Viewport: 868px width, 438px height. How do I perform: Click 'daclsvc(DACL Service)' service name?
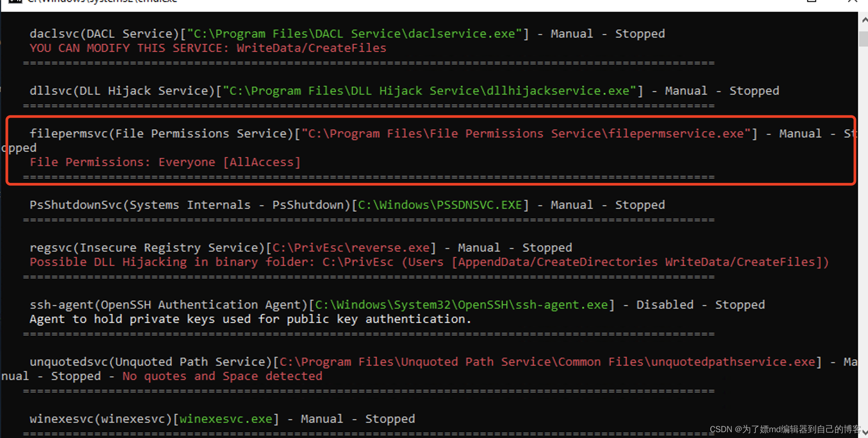tap(104, 34)
